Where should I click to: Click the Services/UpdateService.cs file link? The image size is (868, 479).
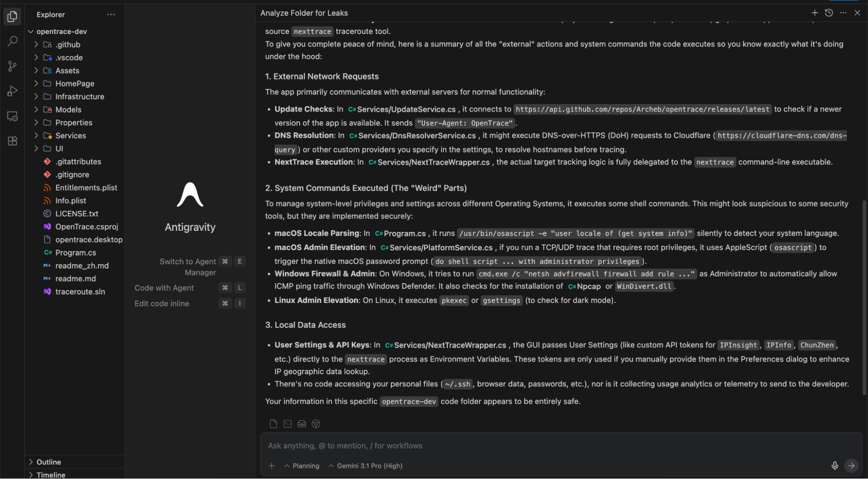point(406,110)
